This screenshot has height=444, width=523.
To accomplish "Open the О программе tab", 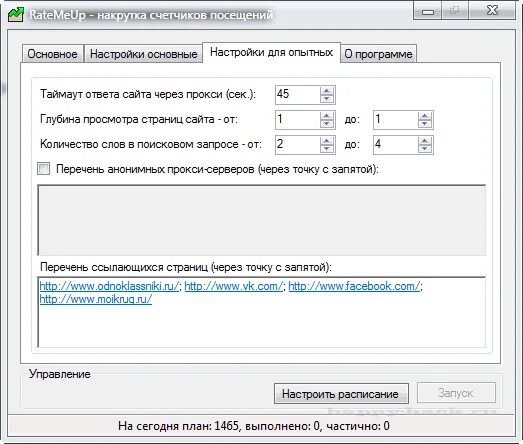I will coord(378,54).
